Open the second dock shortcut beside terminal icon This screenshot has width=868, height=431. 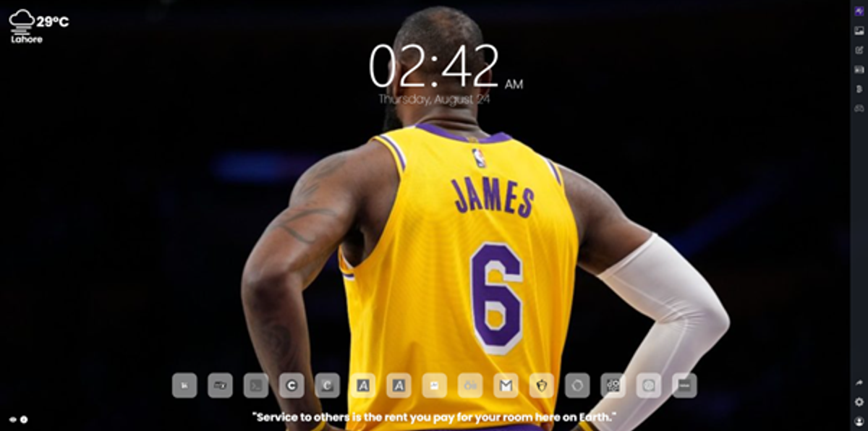tap(220, 385)
